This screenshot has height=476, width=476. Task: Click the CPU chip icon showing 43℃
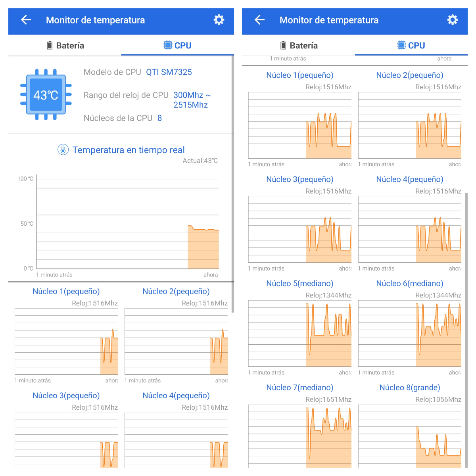(46, 95)
